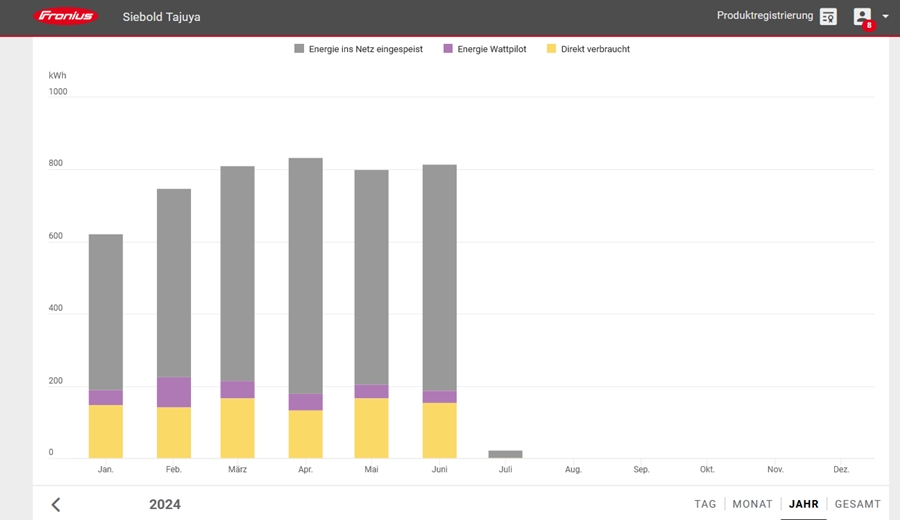Switch to the GESAMT view tab
900x520 pixels.
coord(857,504)
